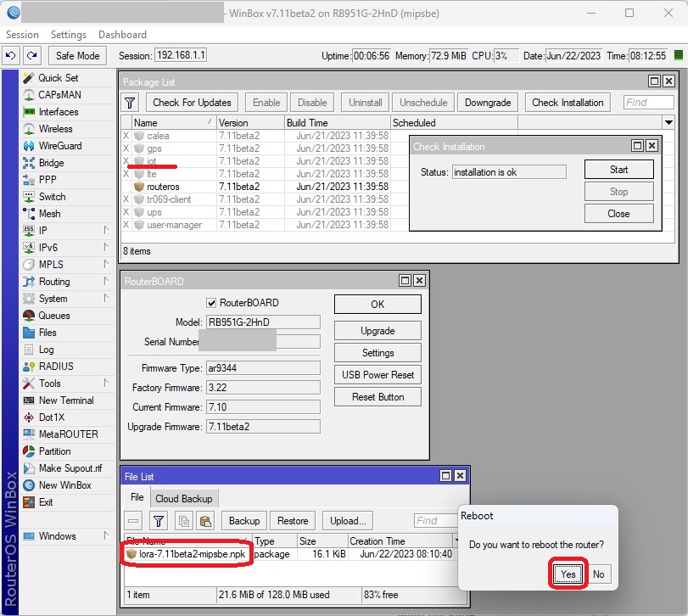Image resolution: width=688 pixels, height=616 pixels.
Task: Switch to Cloud Backup tab
Action: (x=184, y=499)
